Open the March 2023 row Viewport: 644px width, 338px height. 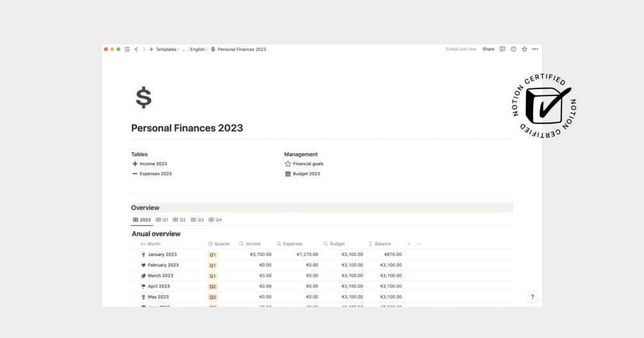click(160, 276)
